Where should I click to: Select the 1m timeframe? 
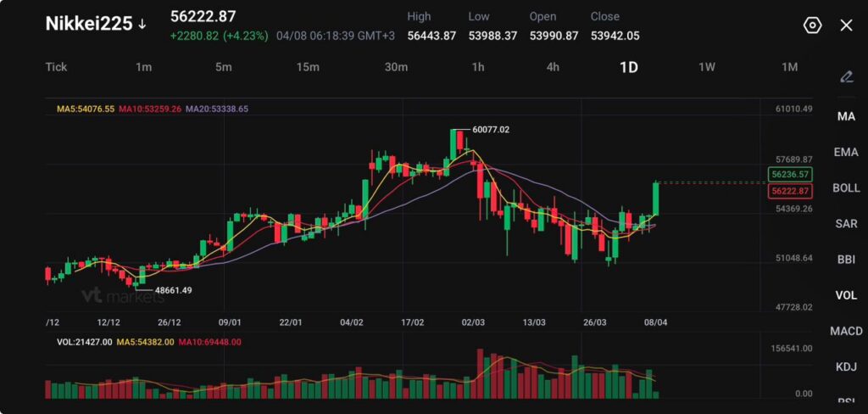pos(143,67)
